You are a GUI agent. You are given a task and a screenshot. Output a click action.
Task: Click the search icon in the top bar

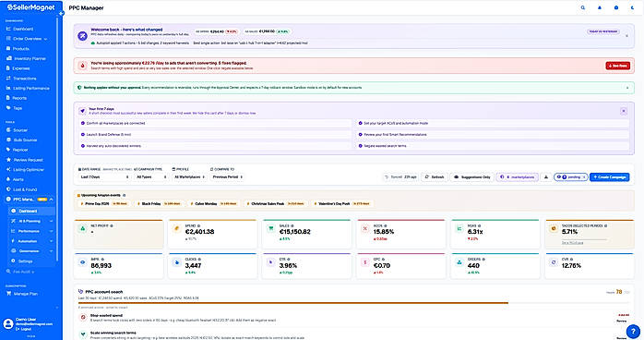(x=583, y=7)
